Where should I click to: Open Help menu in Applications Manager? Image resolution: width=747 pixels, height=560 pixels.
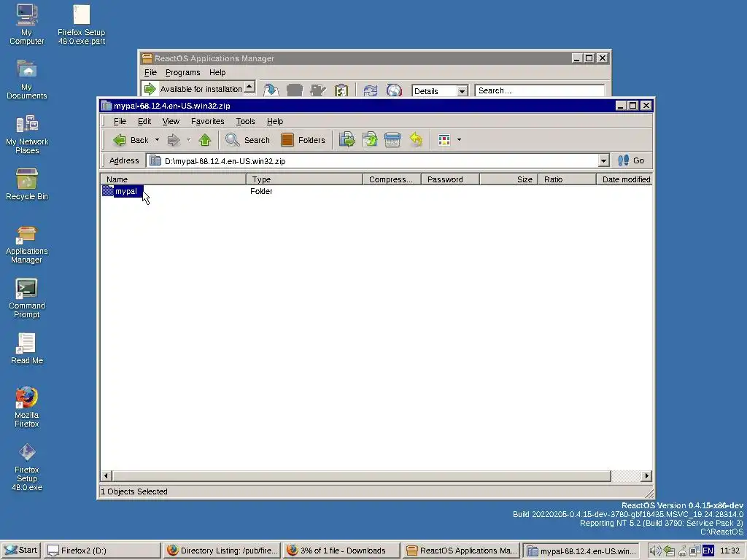click(x=217, y=72)
